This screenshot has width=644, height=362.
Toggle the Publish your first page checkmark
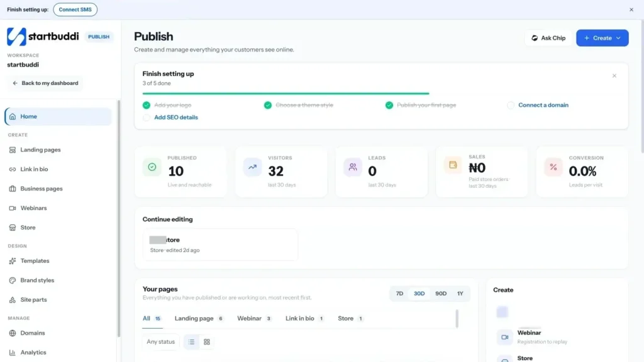389,105
